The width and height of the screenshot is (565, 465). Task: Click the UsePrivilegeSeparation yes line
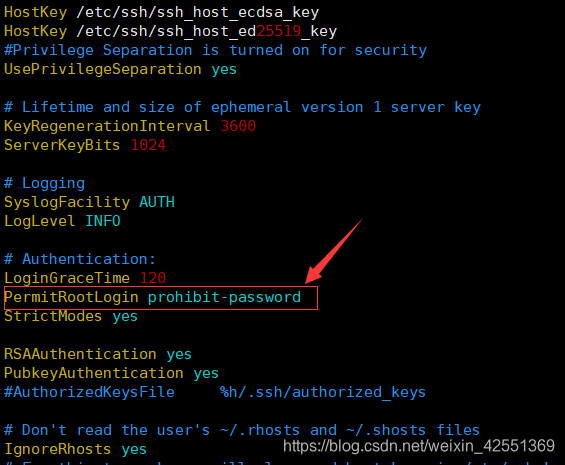point(120,70)
